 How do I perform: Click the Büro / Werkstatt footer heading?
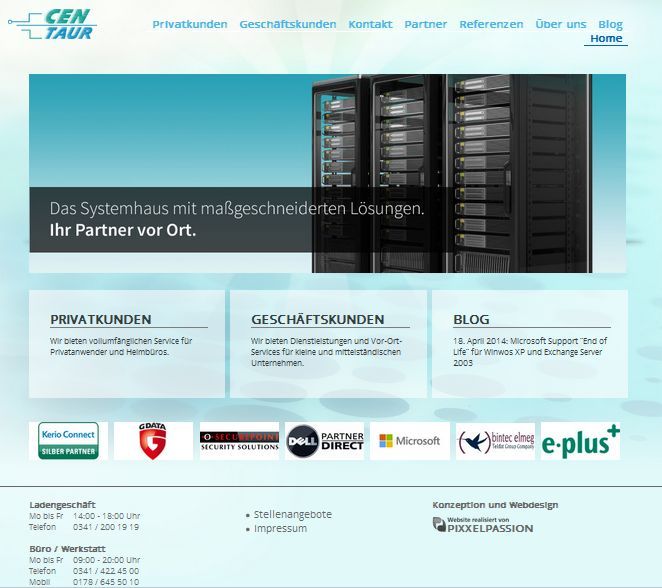(x=68, y=549)
